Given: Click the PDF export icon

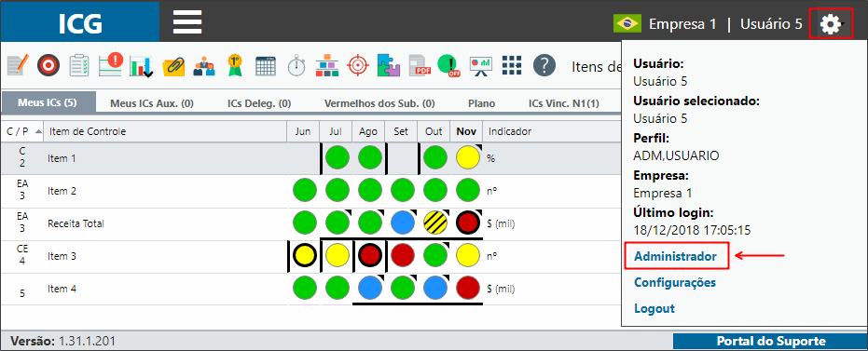Looking at the screenshot, I should [420, 66].
